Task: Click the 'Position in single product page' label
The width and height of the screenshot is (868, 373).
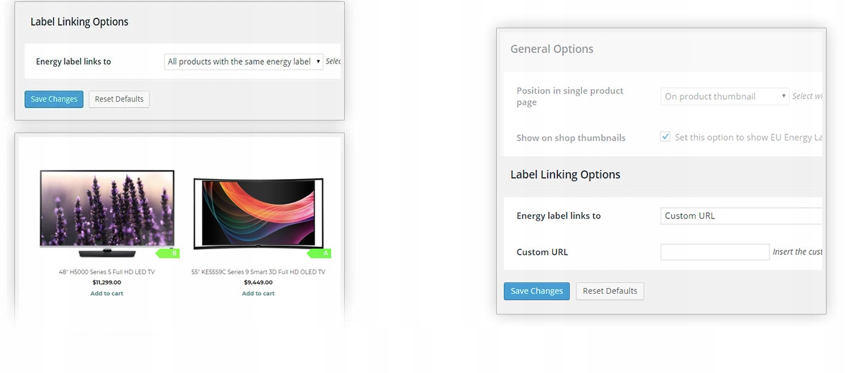Action: [570, 96]
